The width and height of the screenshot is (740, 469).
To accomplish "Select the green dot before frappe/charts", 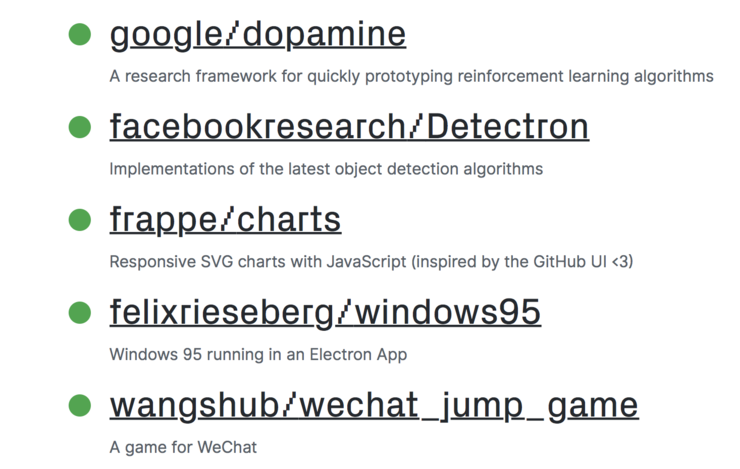I will [79, 220].
